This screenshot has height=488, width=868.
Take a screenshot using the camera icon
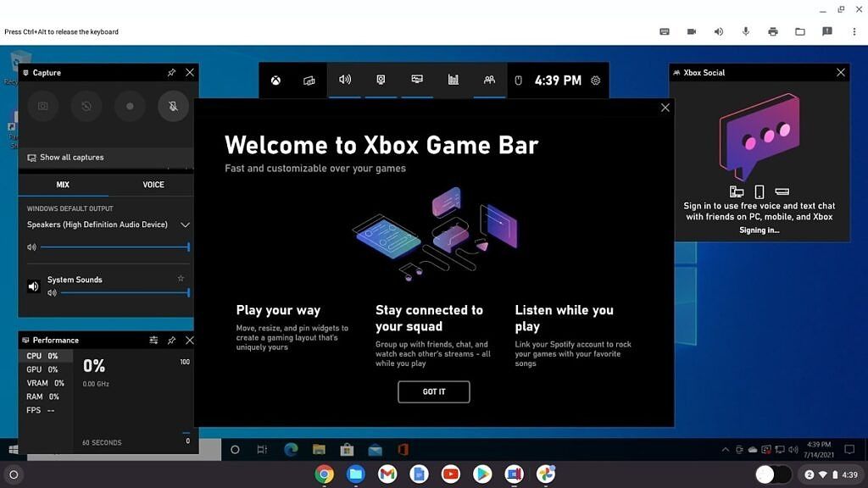click(x=42, y=106)
